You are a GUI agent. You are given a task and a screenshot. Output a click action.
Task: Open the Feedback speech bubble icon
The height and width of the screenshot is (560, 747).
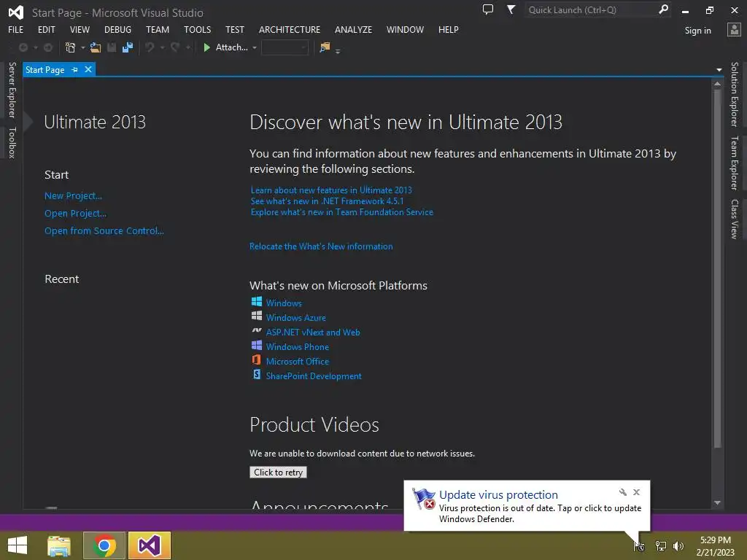pyautogui.click(x=488, y=9)
